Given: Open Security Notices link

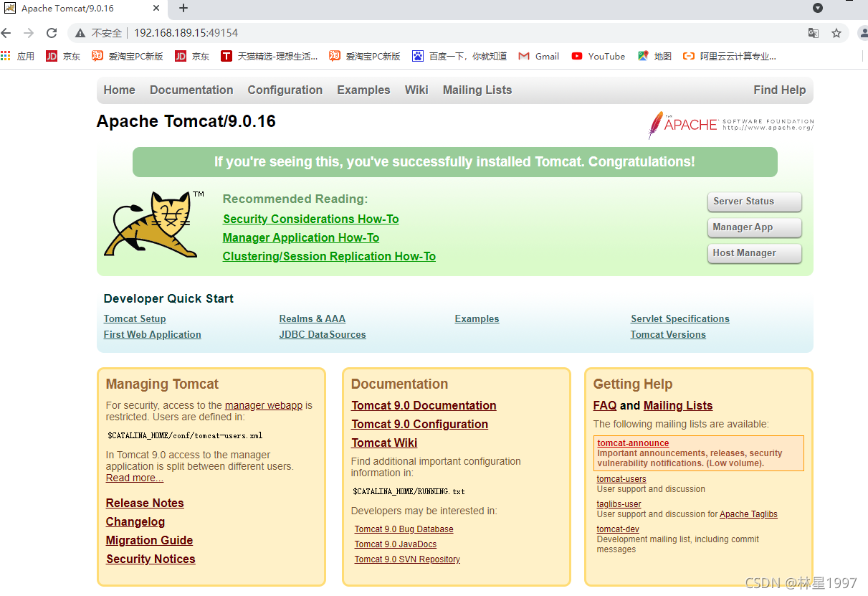Looking at the screenshot, I should click(x=151, y=559).
